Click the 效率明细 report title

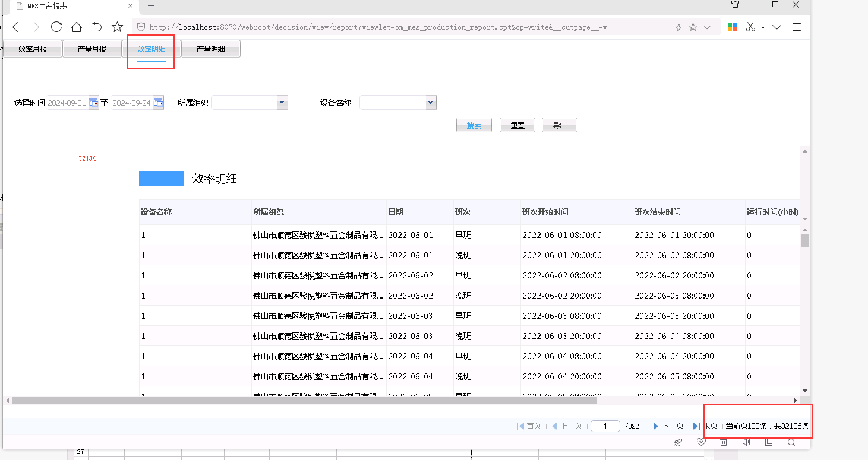[x=214, y=179]
